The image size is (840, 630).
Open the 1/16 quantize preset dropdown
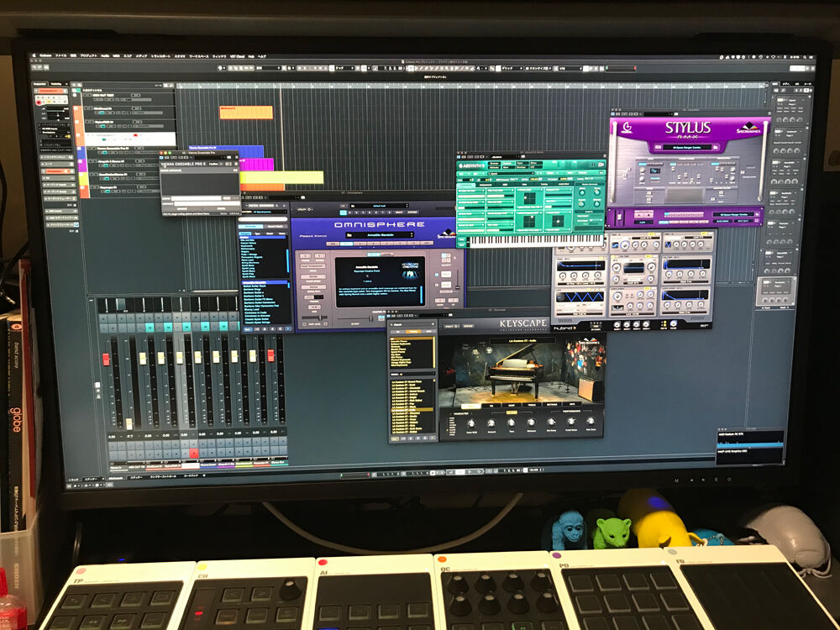pyautogui.click(x=570, y=69)
